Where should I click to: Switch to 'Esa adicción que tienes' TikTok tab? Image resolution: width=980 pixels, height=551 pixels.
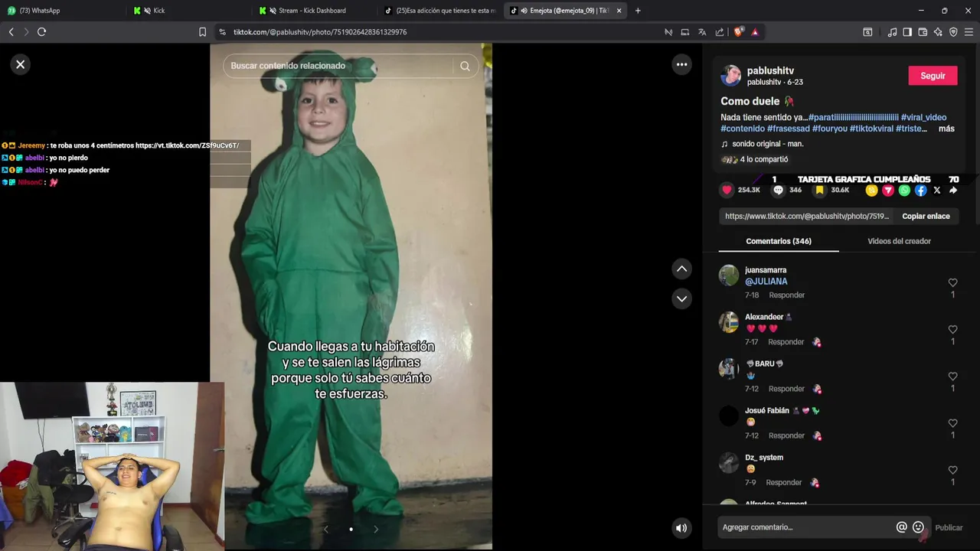coord(439,11)
